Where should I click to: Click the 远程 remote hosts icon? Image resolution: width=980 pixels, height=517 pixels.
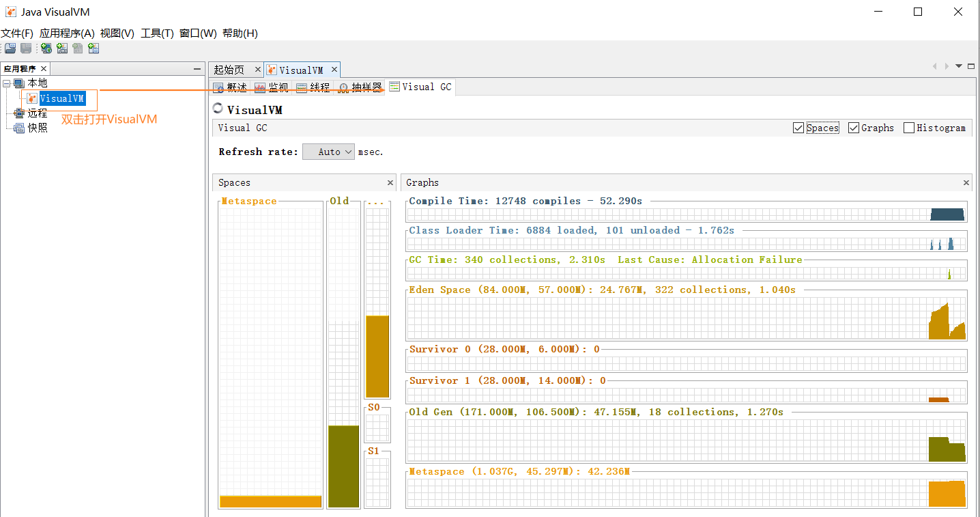pyautogui.click(x=19, y=113)
